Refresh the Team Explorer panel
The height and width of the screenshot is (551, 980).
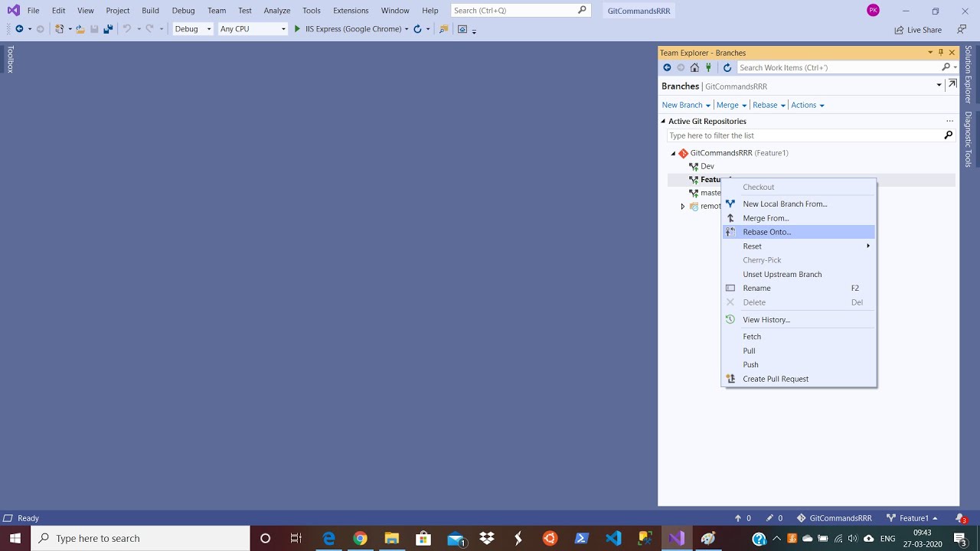727,67
